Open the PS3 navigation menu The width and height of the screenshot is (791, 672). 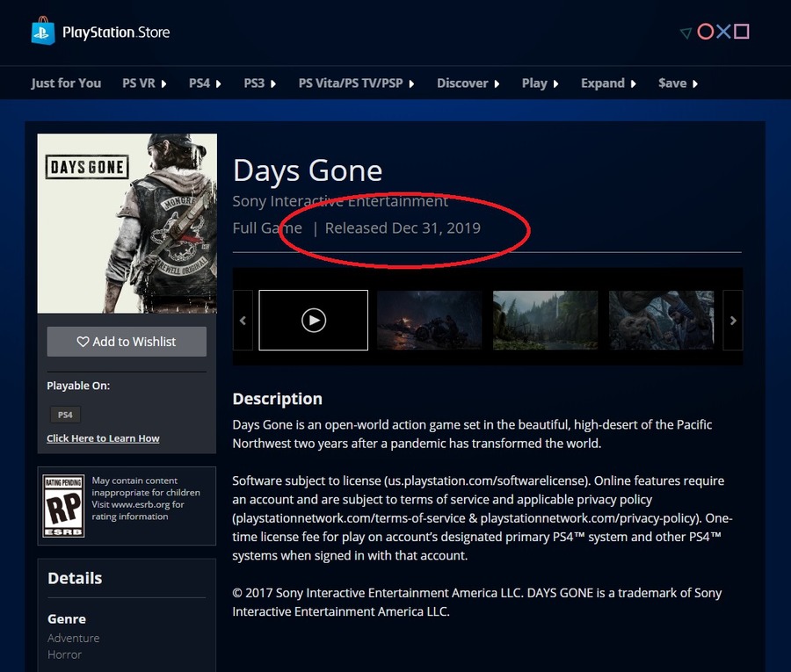[x=254, y=83]
